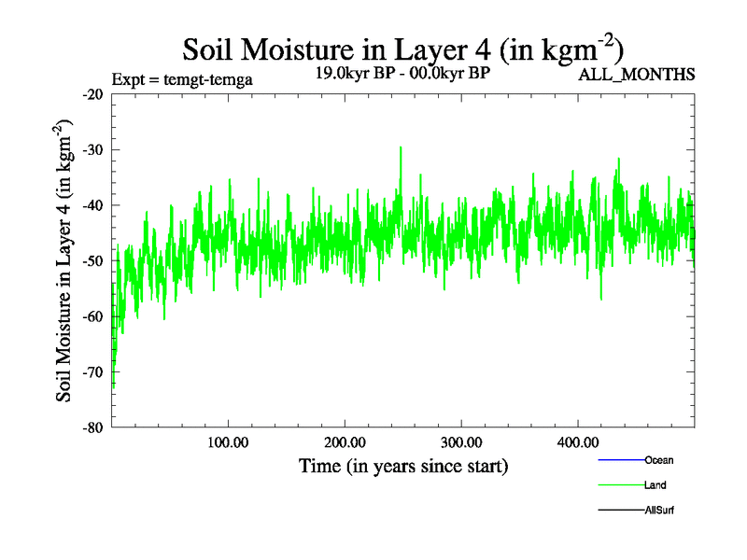Select the Land legend label

[655, 485]
